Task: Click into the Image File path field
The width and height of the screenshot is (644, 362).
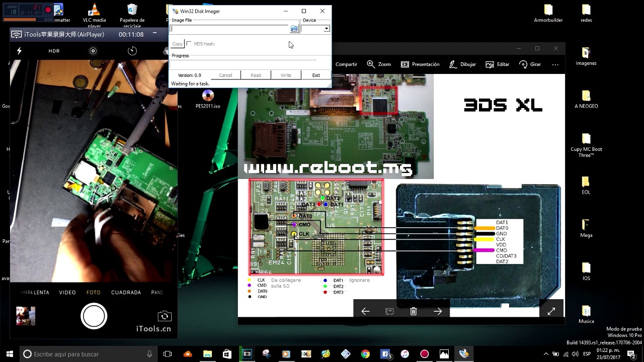Action: tap(229, 29)
